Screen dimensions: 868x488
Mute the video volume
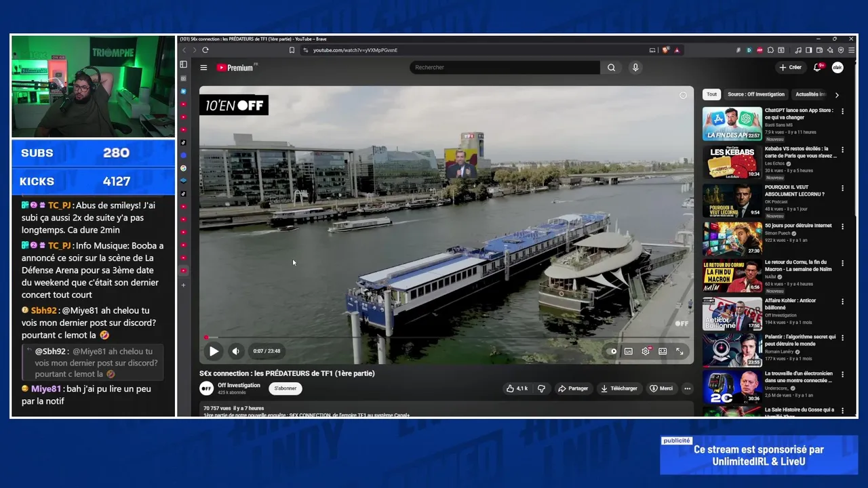point(235,351)
